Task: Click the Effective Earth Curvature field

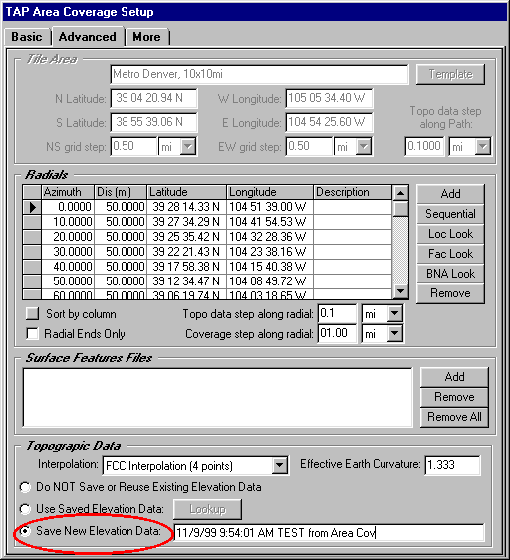Action: (452, 465)
